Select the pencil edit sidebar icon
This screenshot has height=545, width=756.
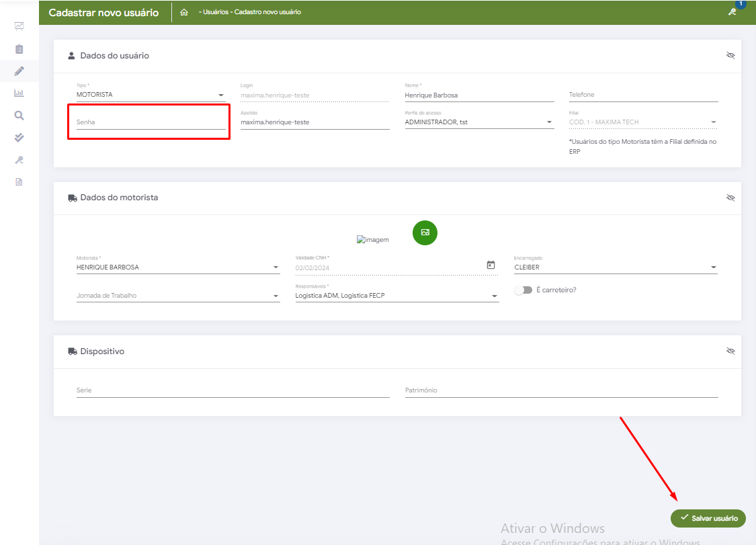(19, 71)
